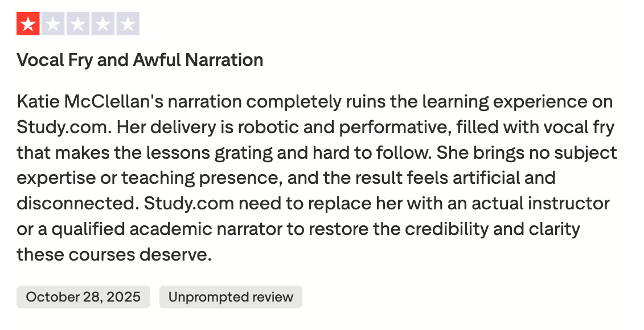Select the second gray rating star
Viewport: 644px width, 330px height.
click(x=53, y=24)
